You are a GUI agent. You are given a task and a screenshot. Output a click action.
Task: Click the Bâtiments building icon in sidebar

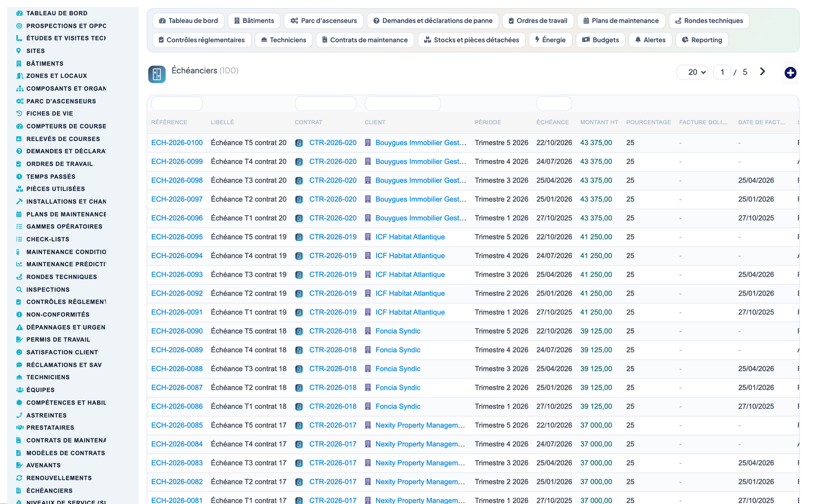tap(19, 64)
